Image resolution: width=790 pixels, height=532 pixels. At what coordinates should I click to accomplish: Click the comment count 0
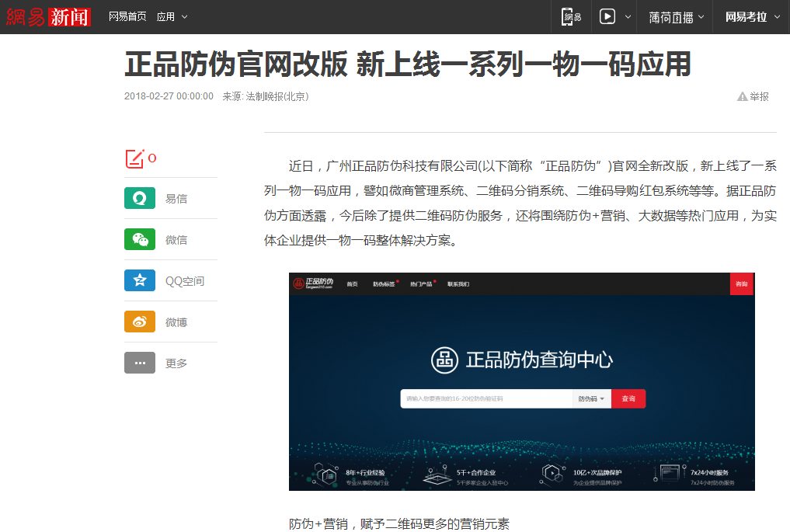(152, 158)
